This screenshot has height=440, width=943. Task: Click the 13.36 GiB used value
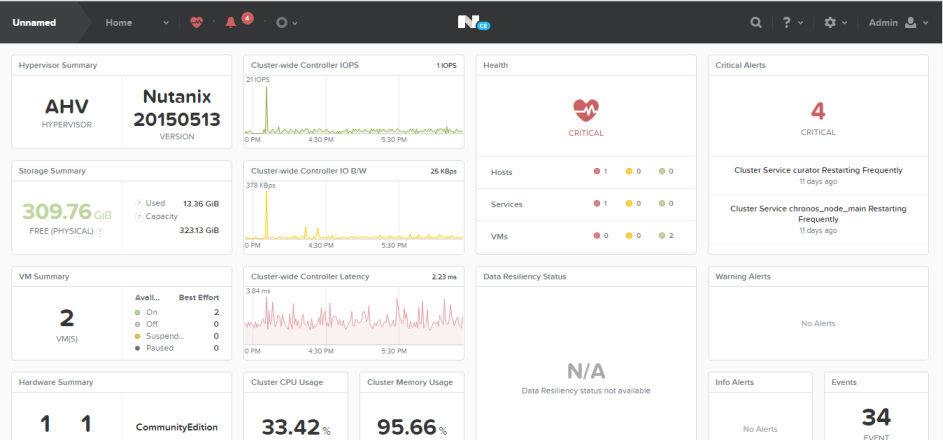tap(201, 204)
